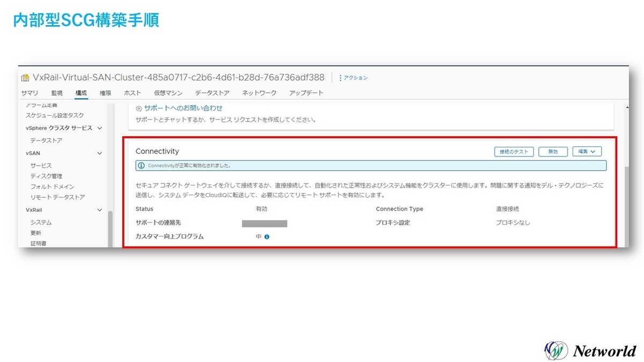Select 更新 under VxRail

(x=36, y=233)
